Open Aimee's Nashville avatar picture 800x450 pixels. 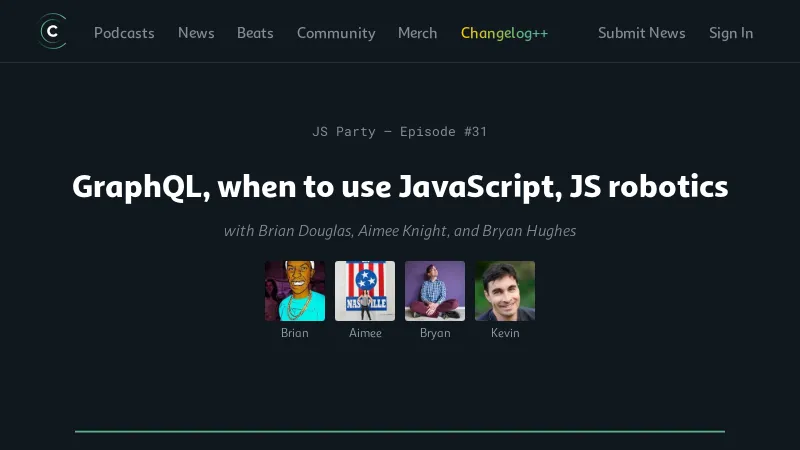pos(365,291)
